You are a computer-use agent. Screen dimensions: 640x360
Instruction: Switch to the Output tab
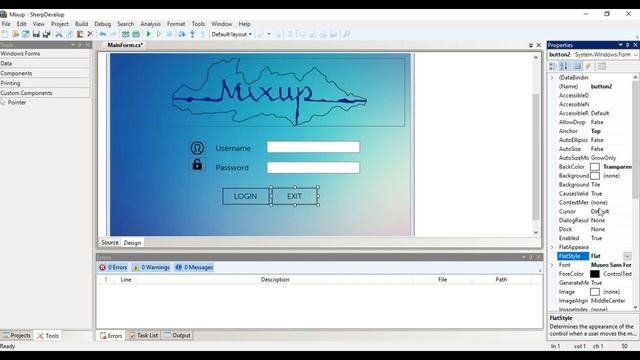(178, 336)
